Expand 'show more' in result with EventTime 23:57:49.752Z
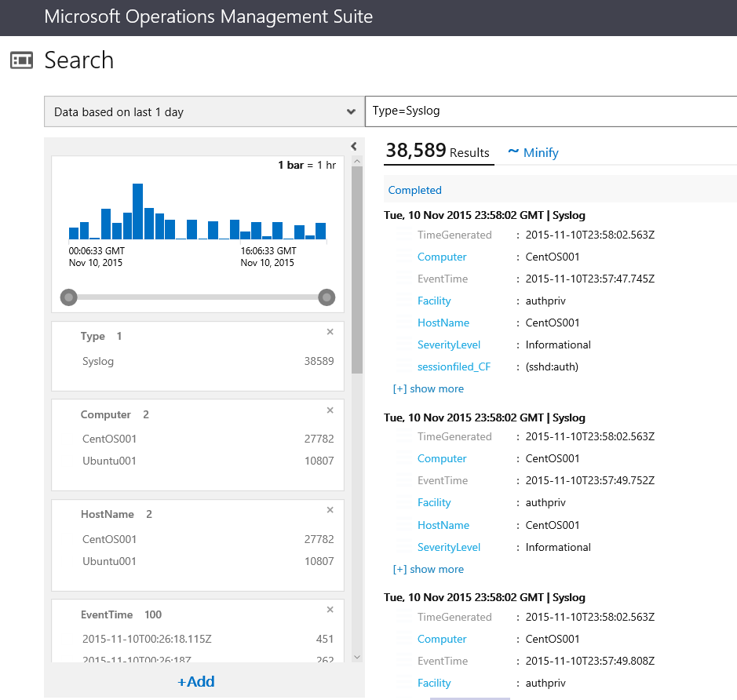This screenshot has width=737, height=700. [x=429, y=570]
